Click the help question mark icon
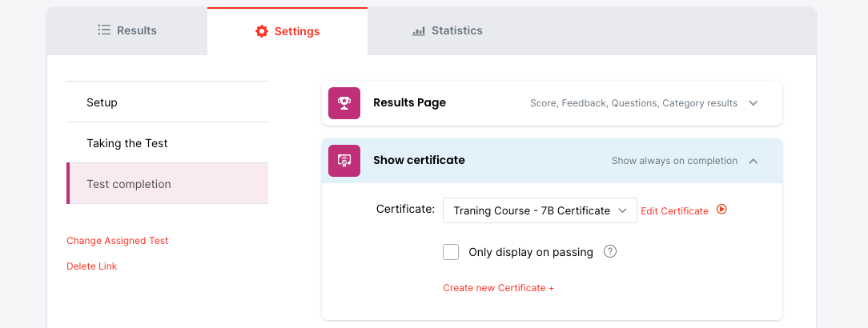The image size is (868, 328). (x=610, y=252)
